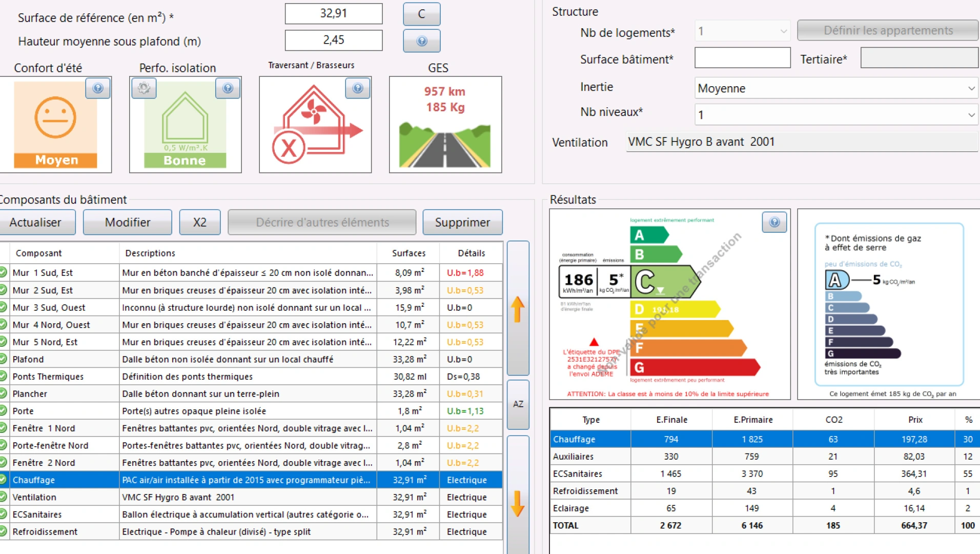
Task: Click gear settings icon on Perfo. isolation tile
Action: pyautogui.click(x=144, y=88)
